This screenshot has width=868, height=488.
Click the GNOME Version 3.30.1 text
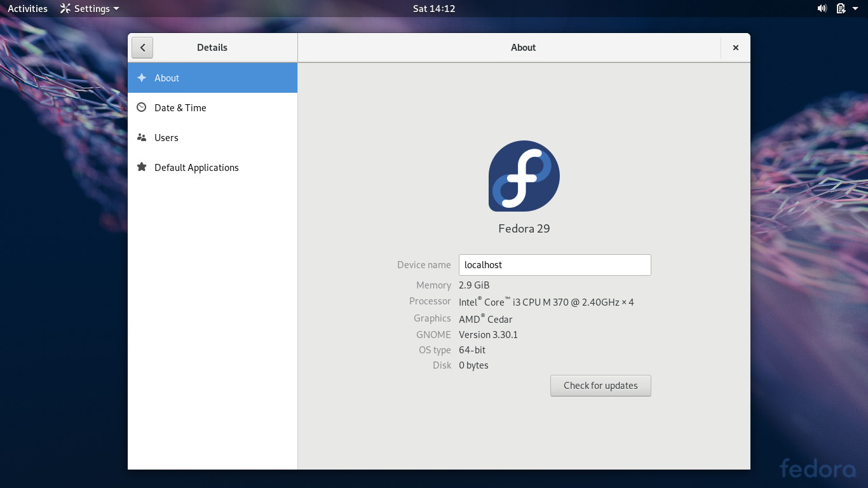coord(488,335)
